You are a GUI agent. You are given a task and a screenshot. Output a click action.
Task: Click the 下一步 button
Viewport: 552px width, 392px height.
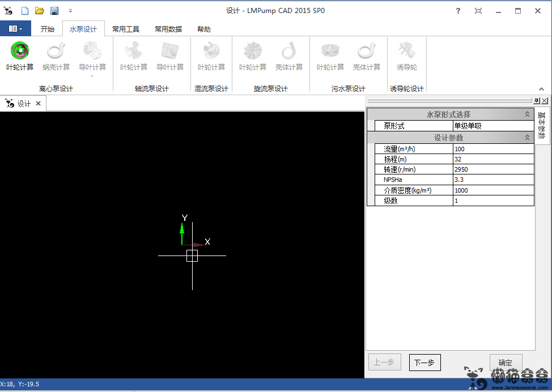424,363
